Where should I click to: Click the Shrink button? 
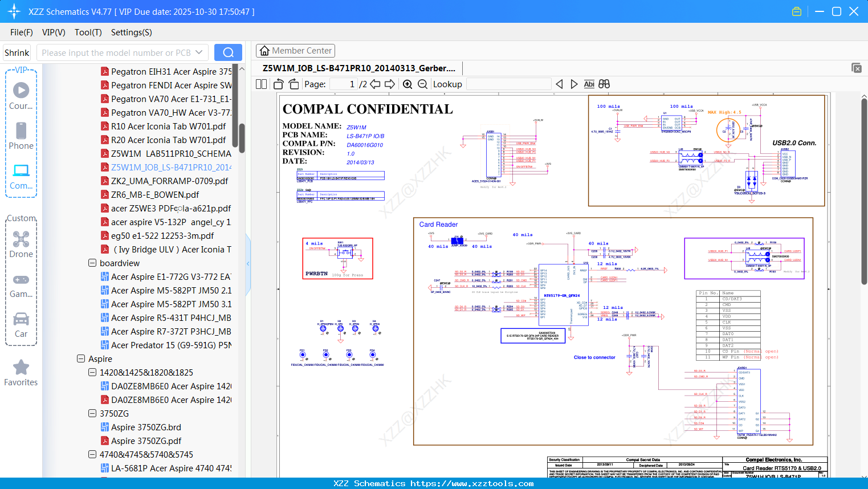(17, 52)
